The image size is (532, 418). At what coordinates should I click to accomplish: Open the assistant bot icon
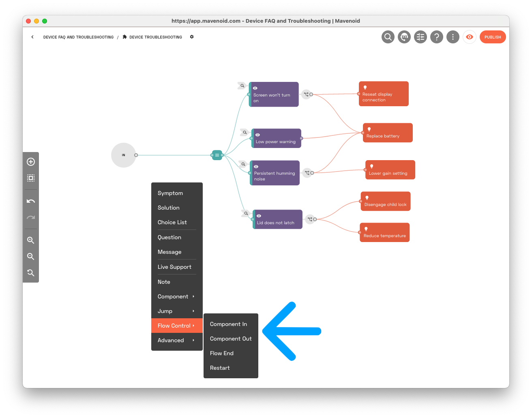pos(404,37)
